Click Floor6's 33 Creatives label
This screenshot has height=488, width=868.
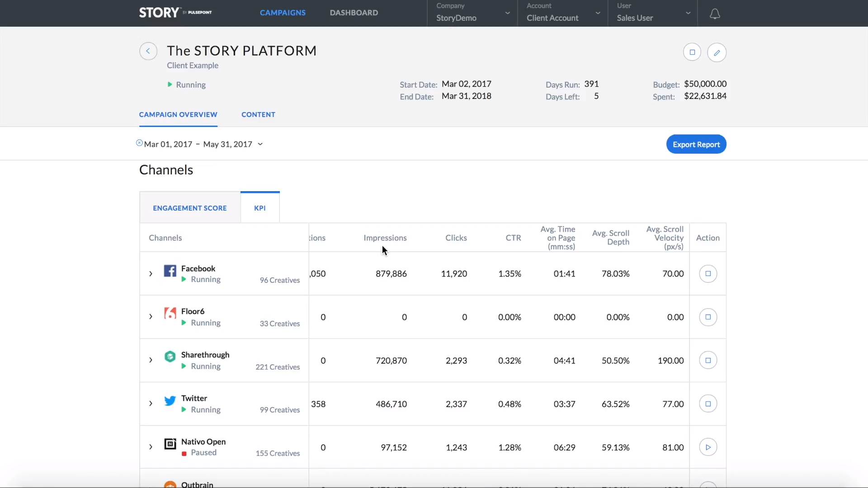point(280,324)
